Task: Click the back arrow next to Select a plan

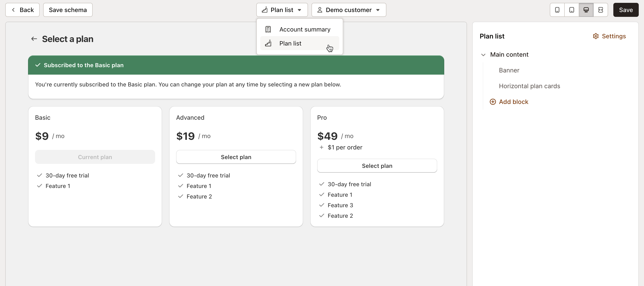Action: 34,39
